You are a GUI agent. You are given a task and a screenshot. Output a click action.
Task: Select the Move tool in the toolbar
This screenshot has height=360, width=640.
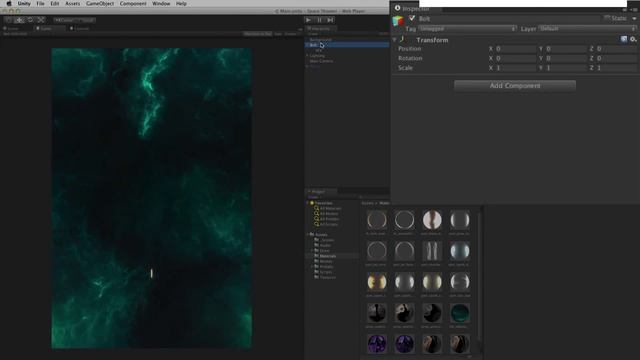coord(19,20)
